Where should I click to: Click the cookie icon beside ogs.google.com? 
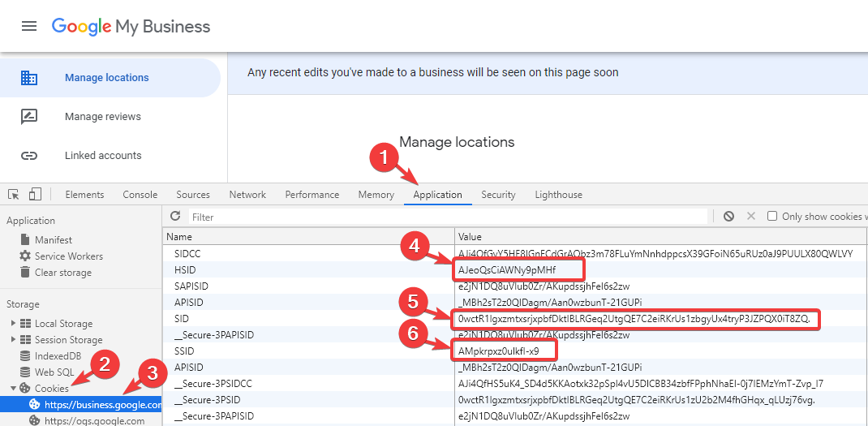[x=35, y=421]
